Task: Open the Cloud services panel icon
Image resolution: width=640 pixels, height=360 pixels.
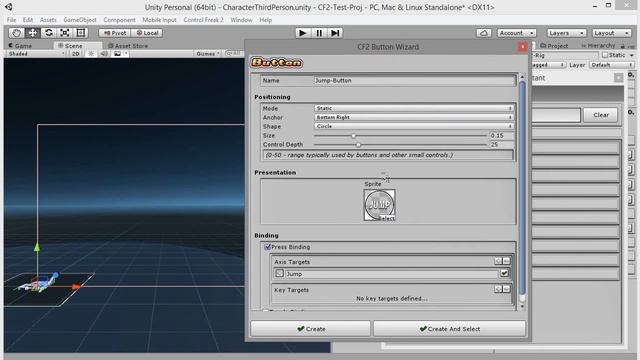Action: (x=484, y=33)
